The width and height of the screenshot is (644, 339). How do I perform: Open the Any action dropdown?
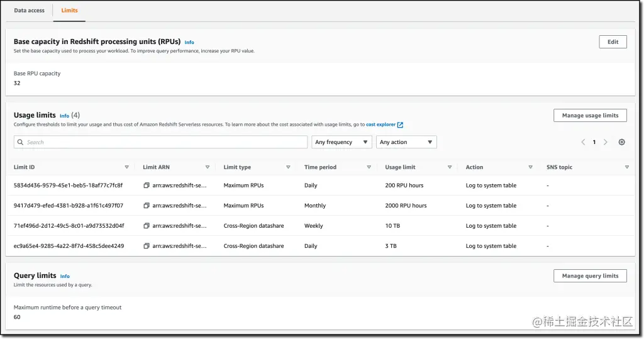(x=406, y=142)
